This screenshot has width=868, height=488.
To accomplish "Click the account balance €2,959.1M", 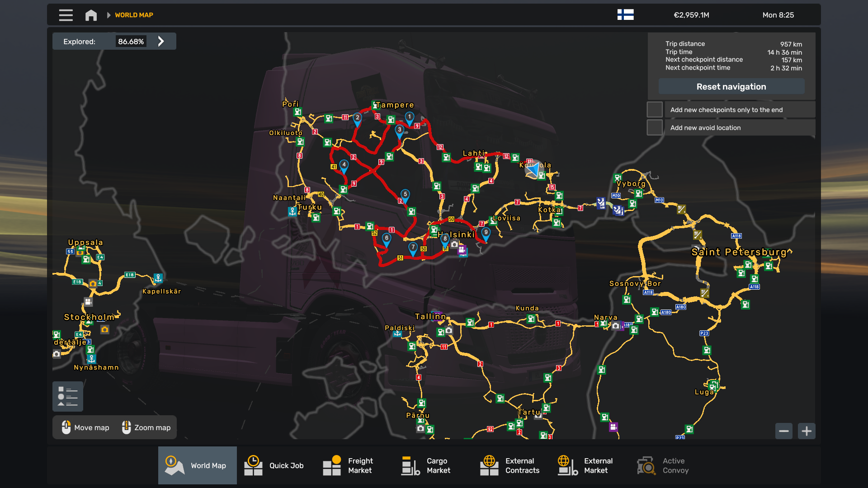I will [691, 15].
